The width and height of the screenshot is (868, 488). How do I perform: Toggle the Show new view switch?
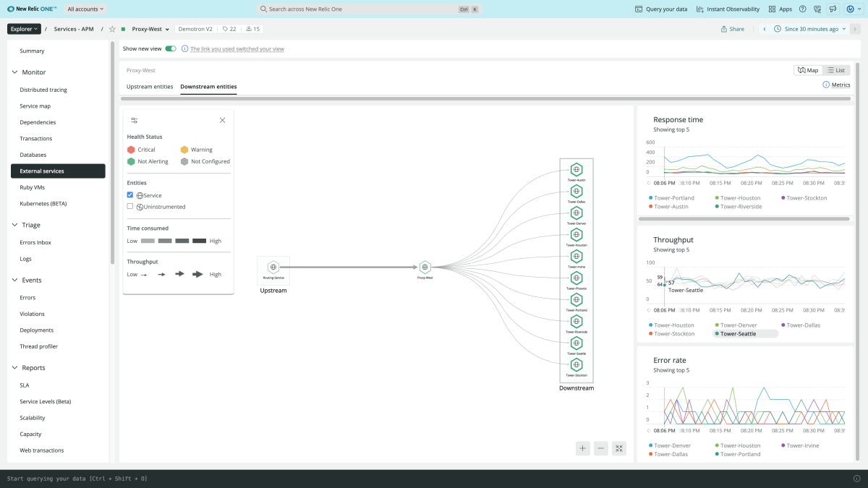[171, 49]
